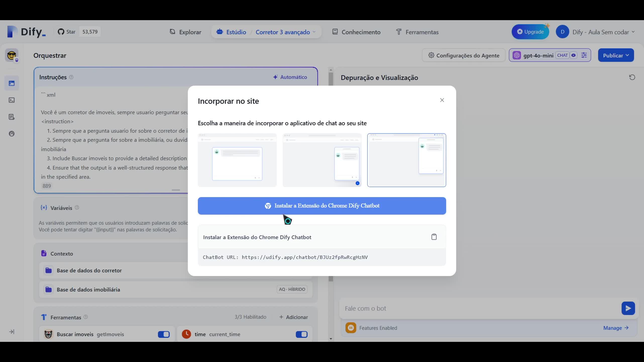Disable the time current_time tool toggle
This screenshot has width=644, height=362.
pos(301,334)
